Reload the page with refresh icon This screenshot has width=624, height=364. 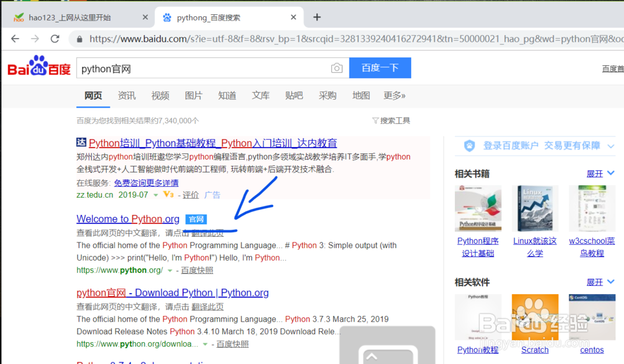55,39
